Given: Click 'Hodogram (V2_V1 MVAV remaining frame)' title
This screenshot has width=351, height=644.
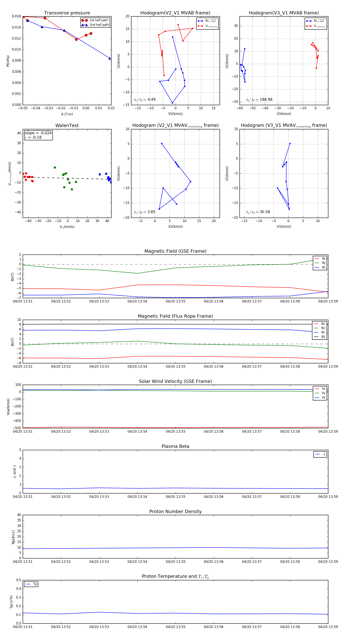Looking at the screenshot, I should [175, 125].
